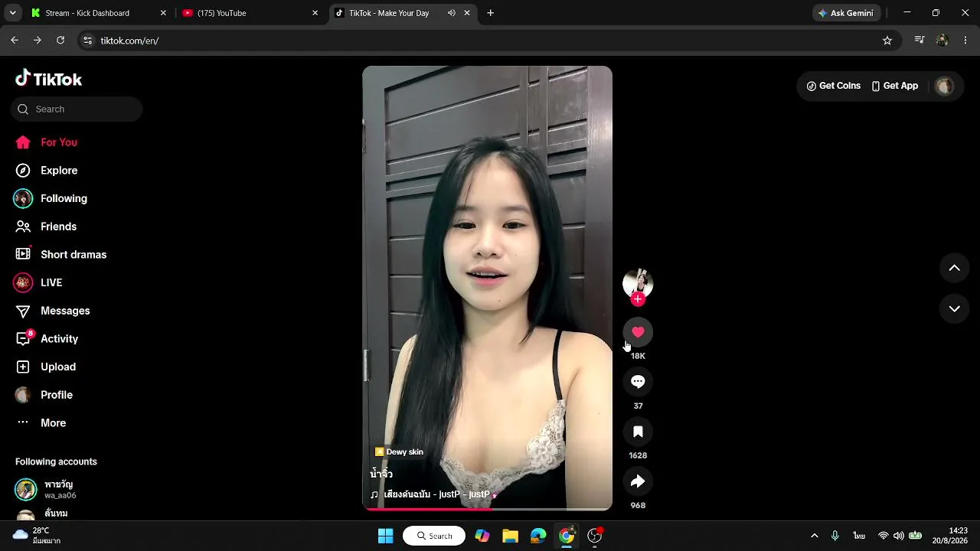Open the video's sound track link
The width and height of the screenshot is (980, 551).
pos(435,494)
